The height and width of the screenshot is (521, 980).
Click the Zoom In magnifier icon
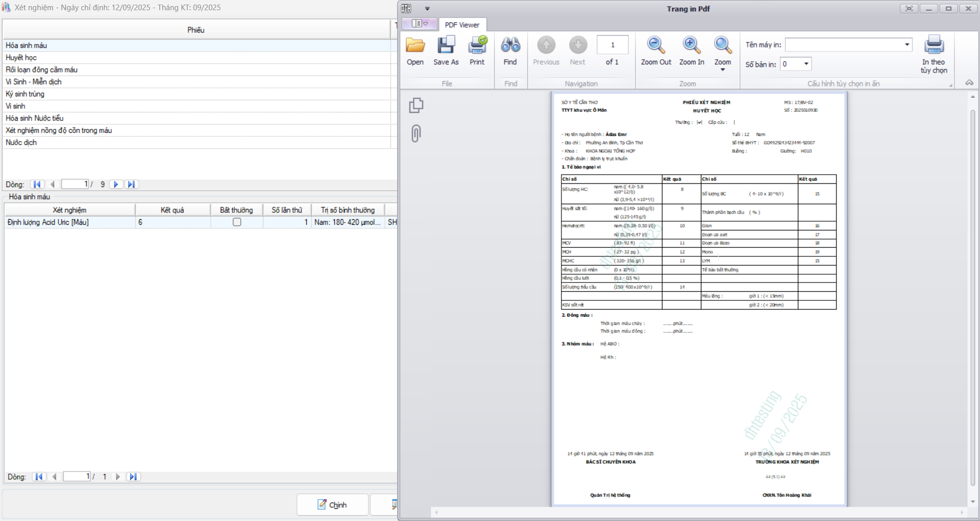(x=692, y=45)
